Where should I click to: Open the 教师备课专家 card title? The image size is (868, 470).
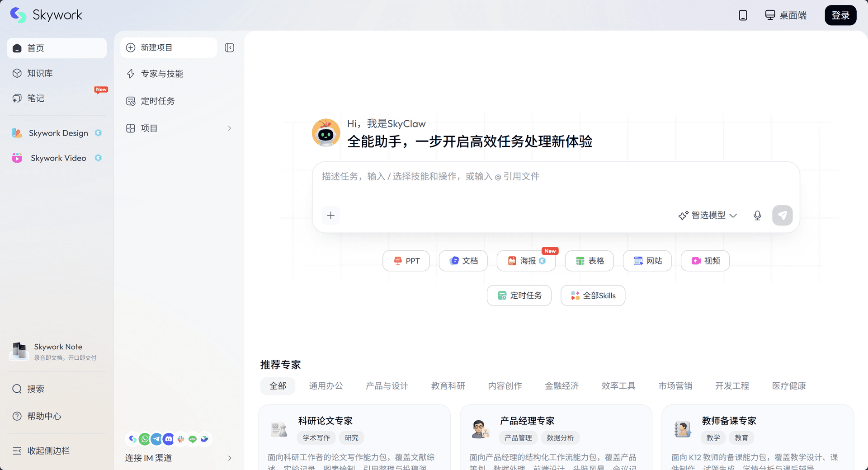pyautogui.click(x=729, y=421)
